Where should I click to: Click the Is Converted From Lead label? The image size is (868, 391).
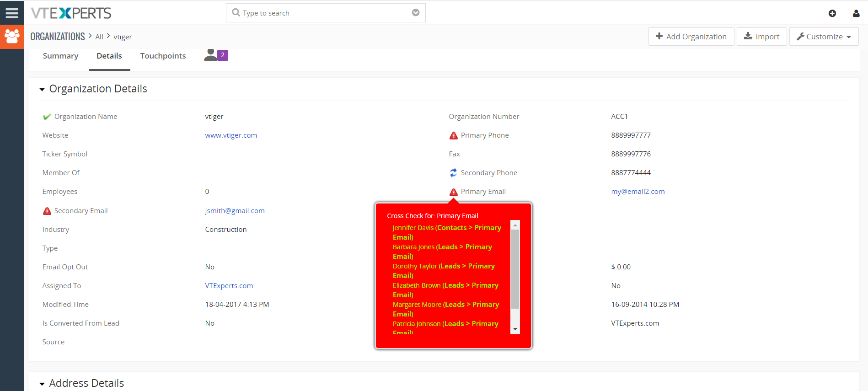(80, 323)
